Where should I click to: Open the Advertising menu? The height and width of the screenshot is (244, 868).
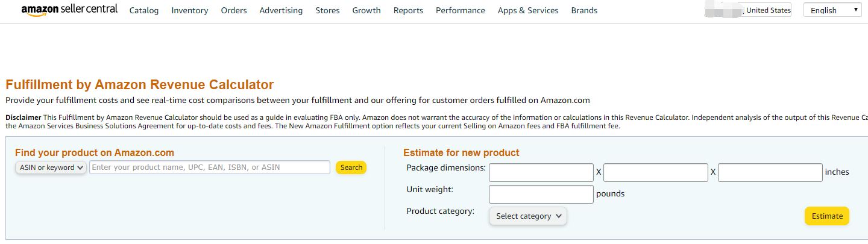pos(281,10)
